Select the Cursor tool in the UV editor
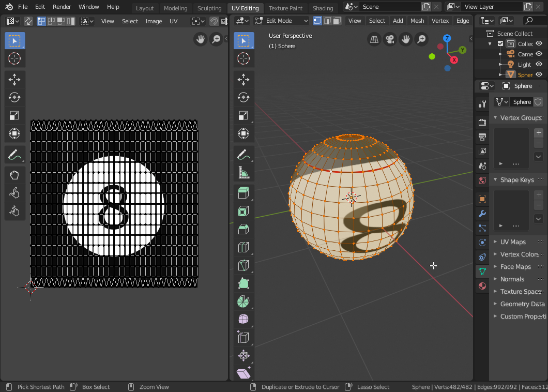The height and width of the screenshot is (392, 548). 14,59
